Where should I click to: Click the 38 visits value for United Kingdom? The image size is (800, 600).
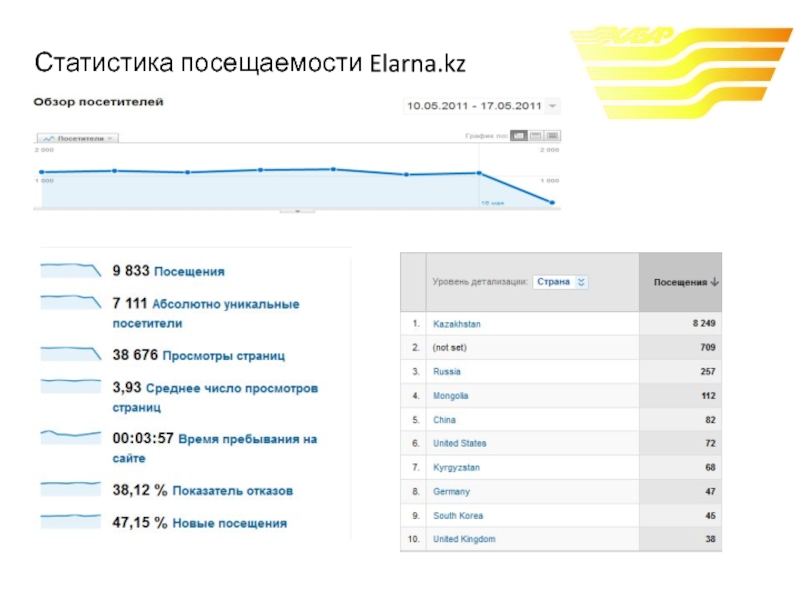[710, 539]
